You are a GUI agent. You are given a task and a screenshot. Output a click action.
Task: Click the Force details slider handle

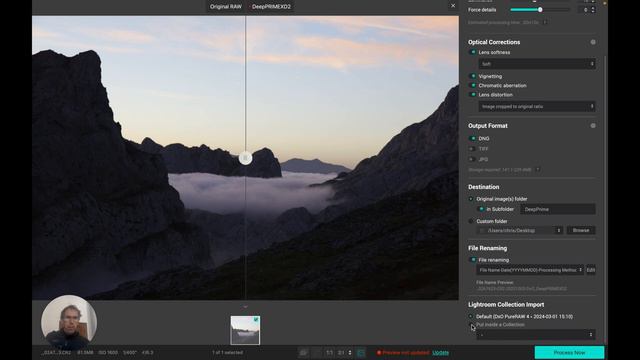coord(540,10)
